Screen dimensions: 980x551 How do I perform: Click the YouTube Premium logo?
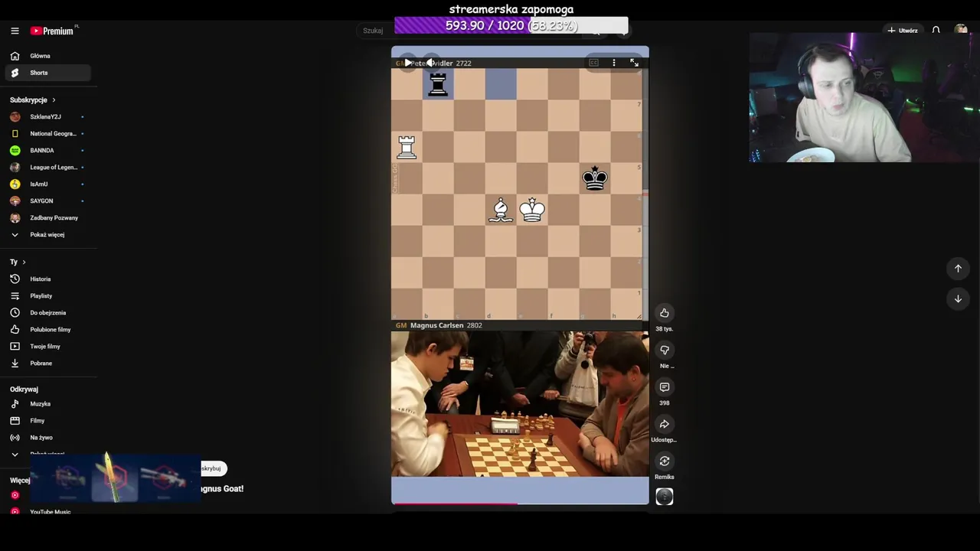pos(54,31)
